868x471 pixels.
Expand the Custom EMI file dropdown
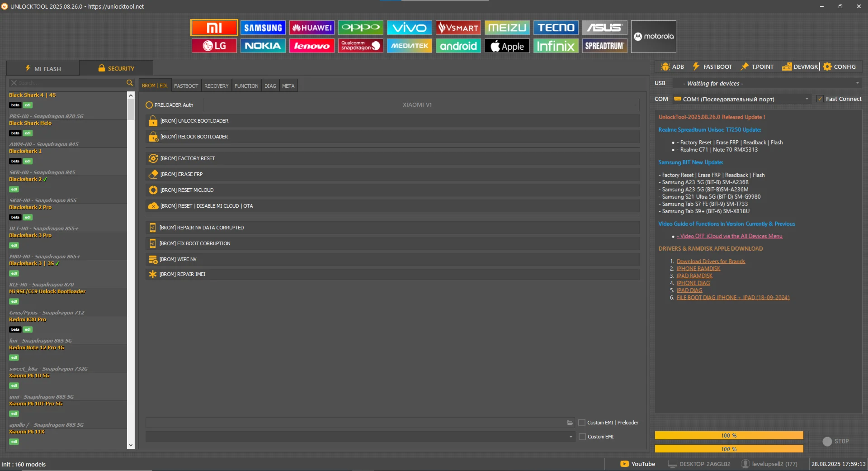tap(571, 437)
